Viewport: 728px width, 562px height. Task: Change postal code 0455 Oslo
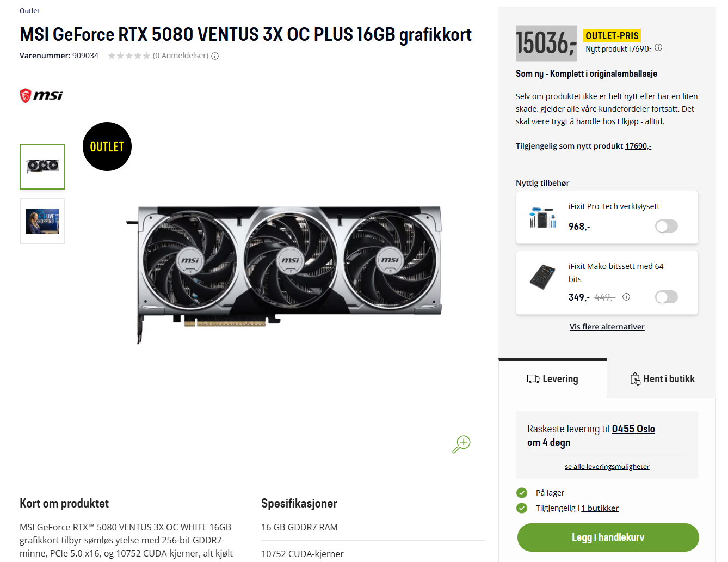point(633,429)
